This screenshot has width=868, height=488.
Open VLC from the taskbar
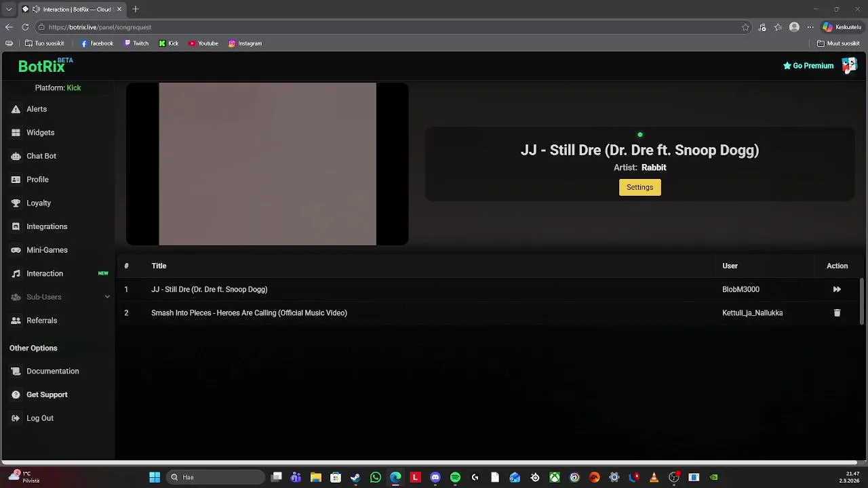pos(654,477)
